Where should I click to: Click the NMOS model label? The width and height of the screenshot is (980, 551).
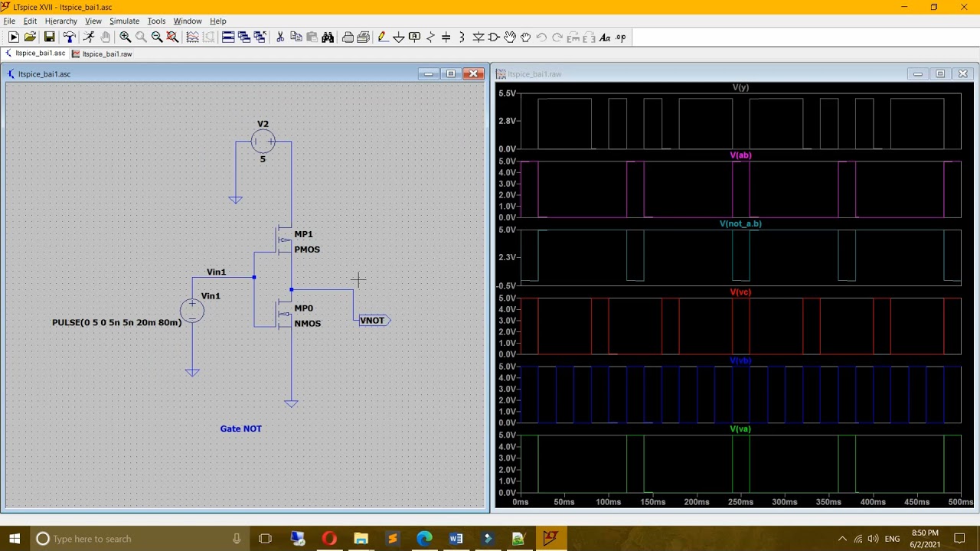click(307, 324)
